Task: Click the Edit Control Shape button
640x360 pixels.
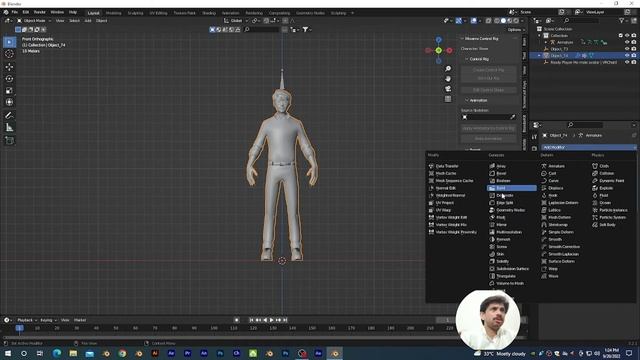Action: pyautogui.click(x=488, y=90)
